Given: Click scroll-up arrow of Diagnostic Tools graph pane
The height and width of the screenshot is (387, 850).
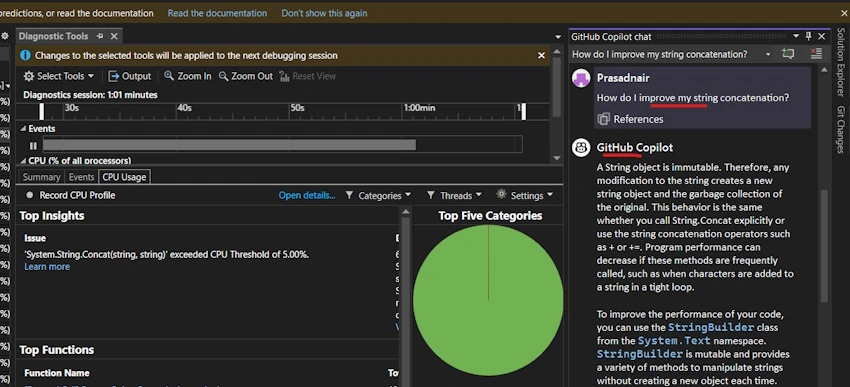Looking at the screenshot, I should coord(556,52).
